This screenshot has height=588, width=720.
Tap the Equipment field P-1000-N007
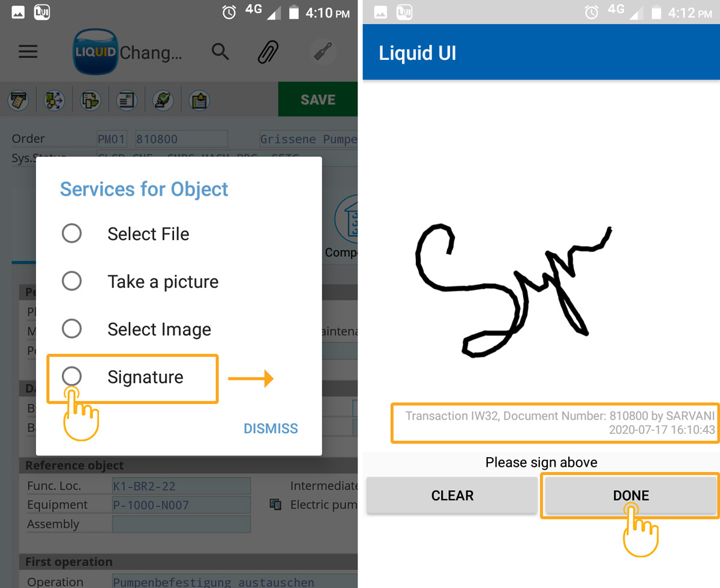tap(181, 505)
